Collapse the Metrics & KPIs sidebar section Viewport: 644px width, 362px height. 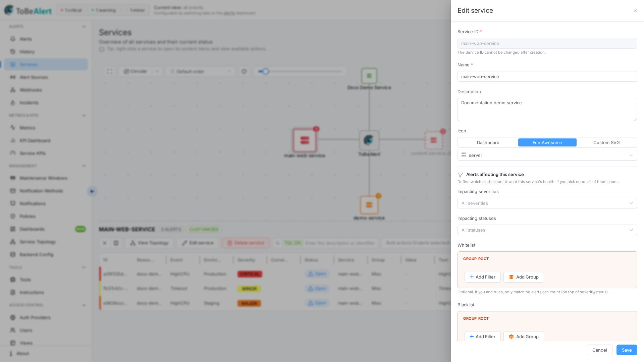click(x=84, y=115)
